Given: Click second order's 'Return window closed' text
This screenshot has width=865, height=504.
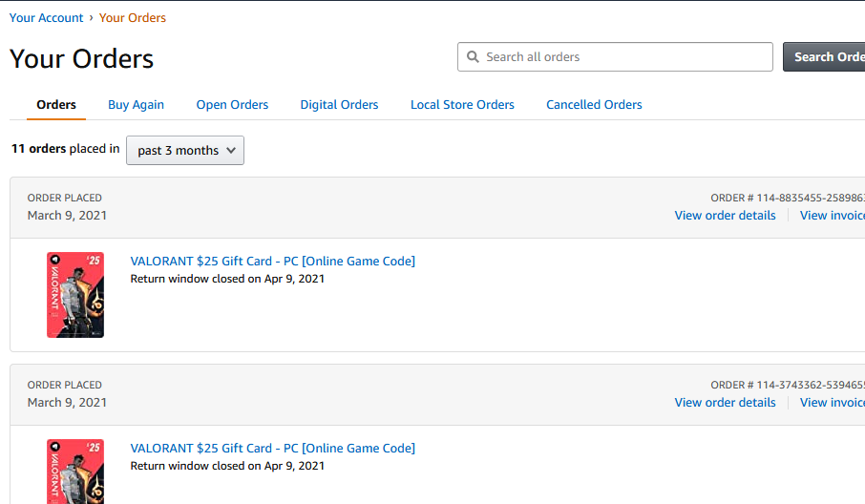Looking at the screenshot, I should point(227,466).
